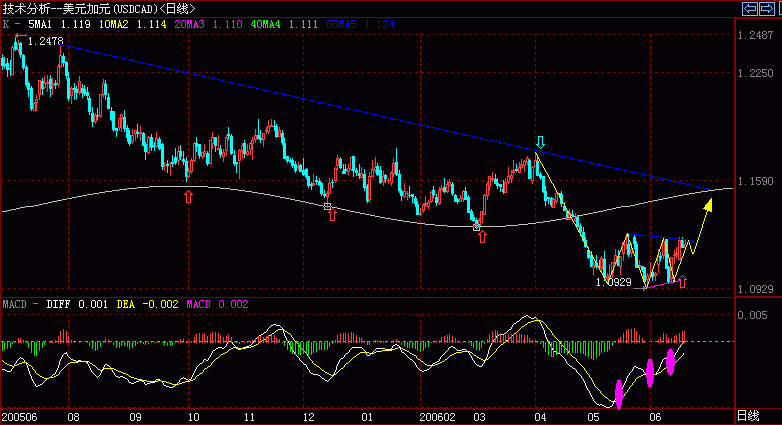
Task: Click the 0.005 MACD axis value
Action: click(753, 315)
